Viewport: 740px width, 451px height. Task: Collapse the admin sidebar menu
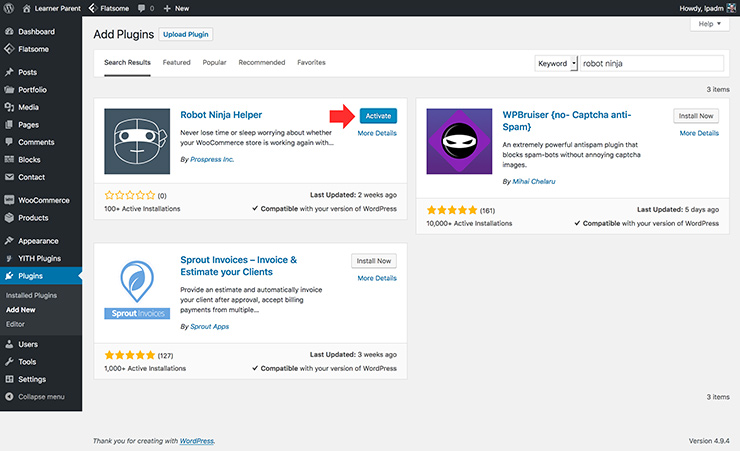click(x=35, y=397)
